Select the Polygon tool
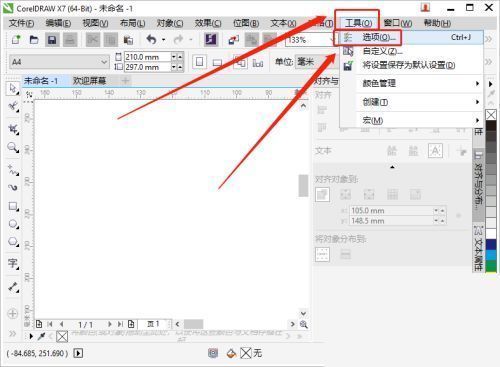 (13, 242)
